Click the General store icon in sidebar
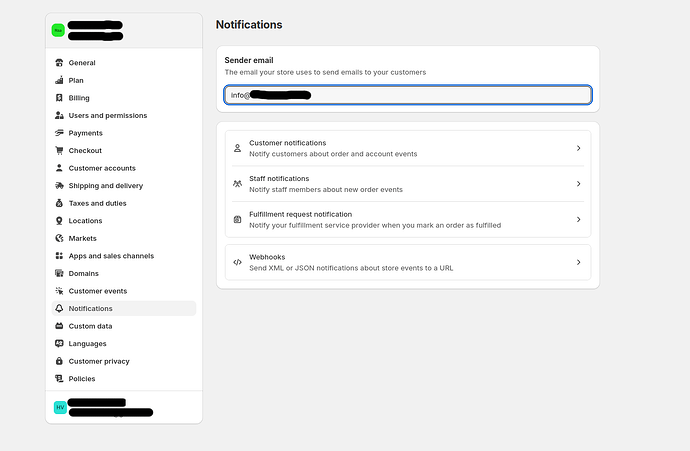690x451 pixels. (59, 63)
